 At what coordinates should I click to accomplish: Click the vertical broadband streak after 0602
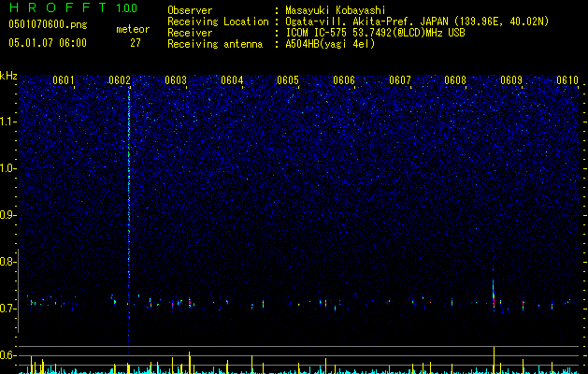[129, 220]
